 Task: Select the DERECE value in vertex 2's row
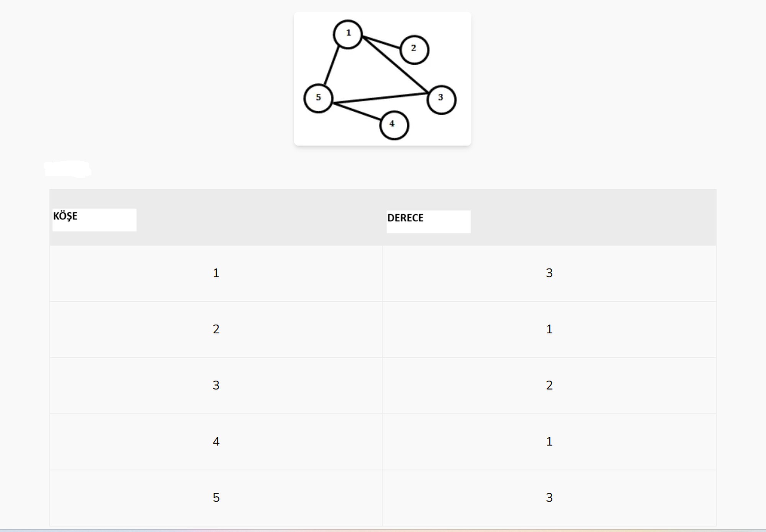pyautogui.click(x=549, y=330)
